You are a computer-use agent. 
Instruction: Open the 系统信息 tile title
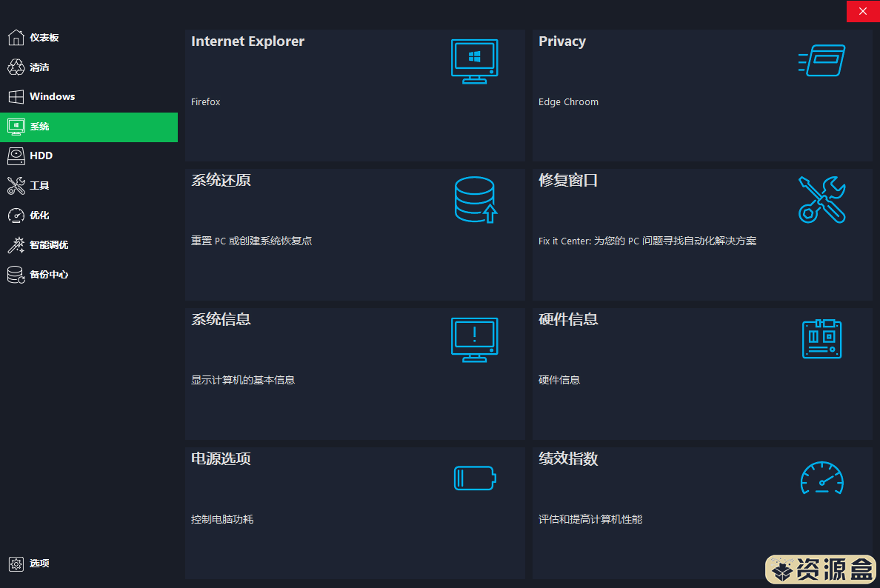coord(221,319)
